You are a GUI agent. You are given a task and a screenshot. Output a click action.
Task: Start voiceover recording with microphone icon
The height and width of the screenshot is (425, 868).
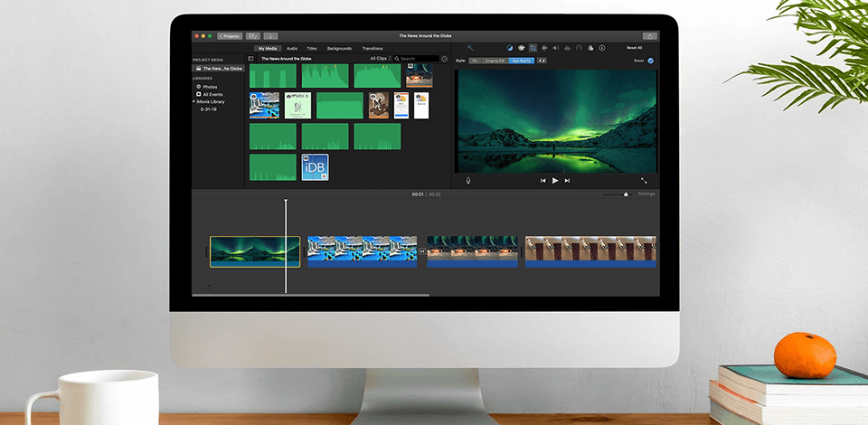tap(468, 181)
